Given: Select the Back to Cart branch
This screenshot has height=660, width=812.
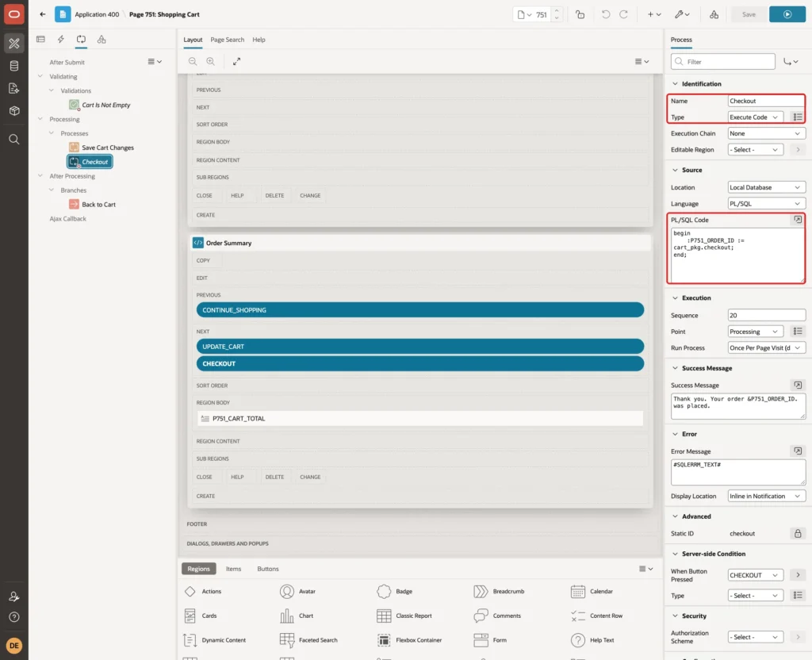Looking at the screenshot, I should 98,204.
